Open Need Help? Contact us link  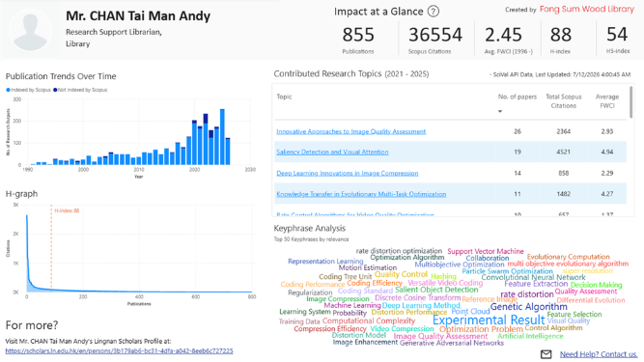(x=598, y=354)
